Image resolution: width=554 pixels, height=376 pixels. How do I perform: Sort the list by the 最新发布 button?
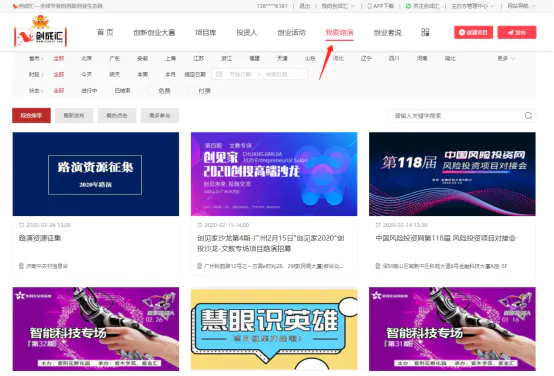click(x=74, y=116)
